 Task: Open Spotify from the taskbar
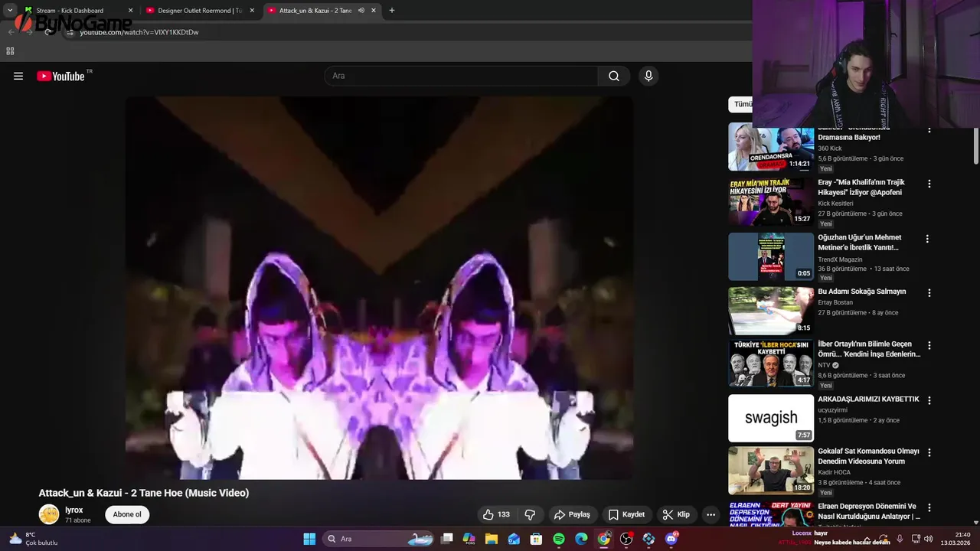559,539
